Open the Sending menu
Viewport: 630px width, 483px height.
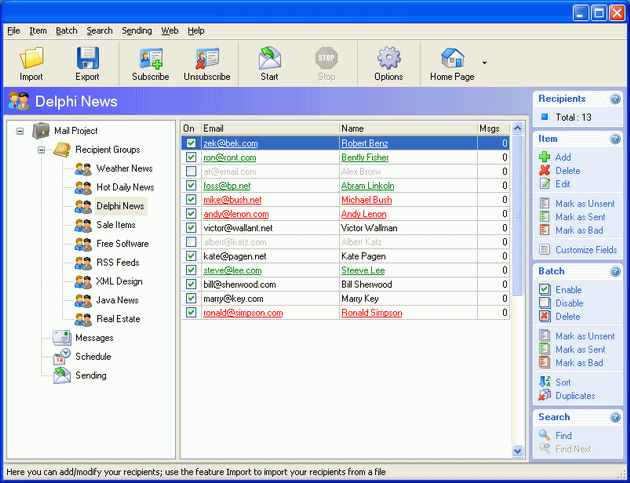point(137,31)
